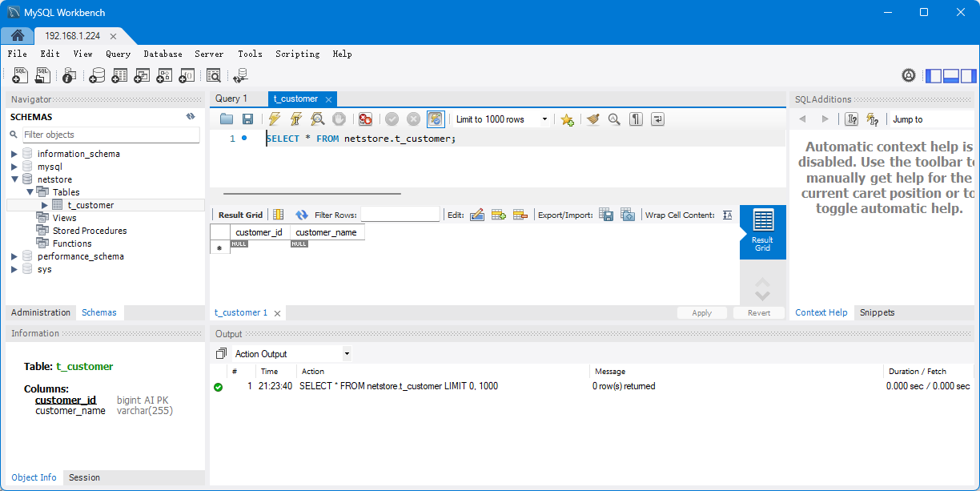Create a new schema from the main toolbar
This screenshot has width=980, height=491.
97,75
